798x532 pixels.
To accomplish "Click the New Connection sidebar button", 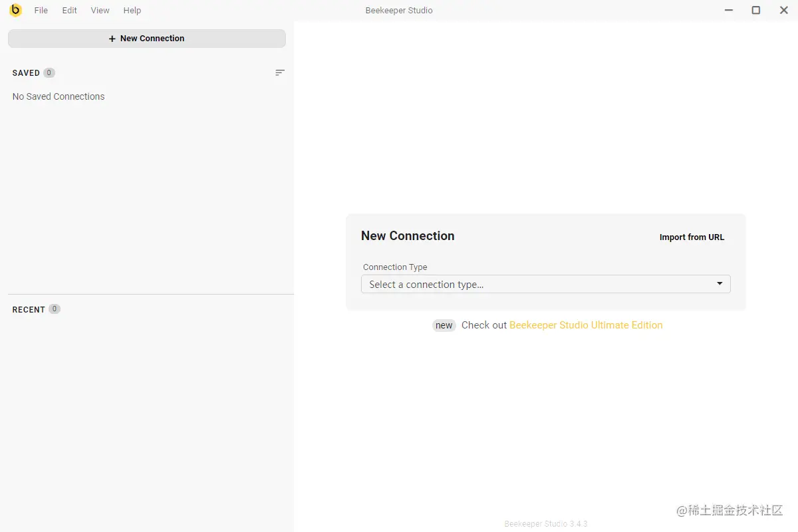I will (x=147, y=39).
